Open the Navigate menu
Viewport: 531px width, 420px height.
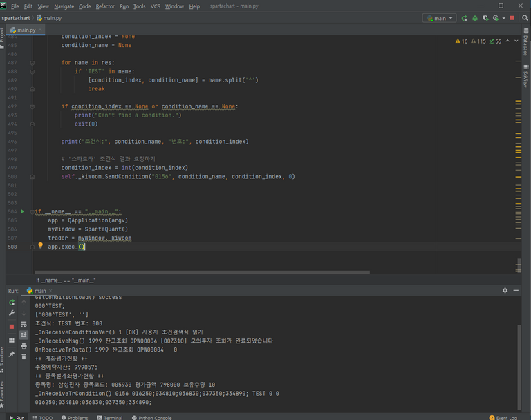(64, 6)
